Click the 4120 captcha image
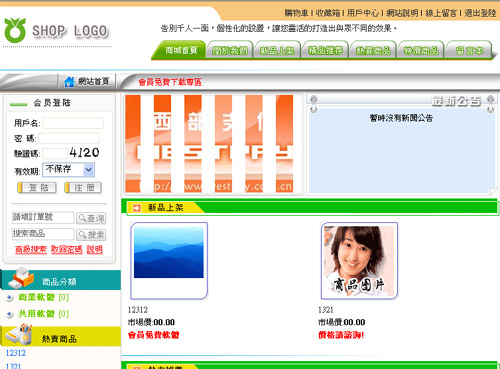Viewport: 500px width, 369px height. 84,153
